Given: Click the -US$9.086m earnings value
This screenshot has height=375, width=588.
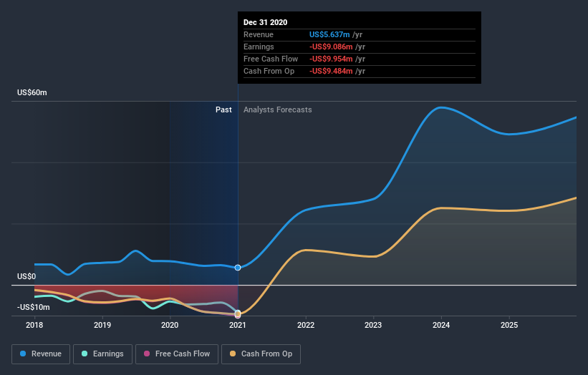Looking at the screenshot, I should pos(331,47).
